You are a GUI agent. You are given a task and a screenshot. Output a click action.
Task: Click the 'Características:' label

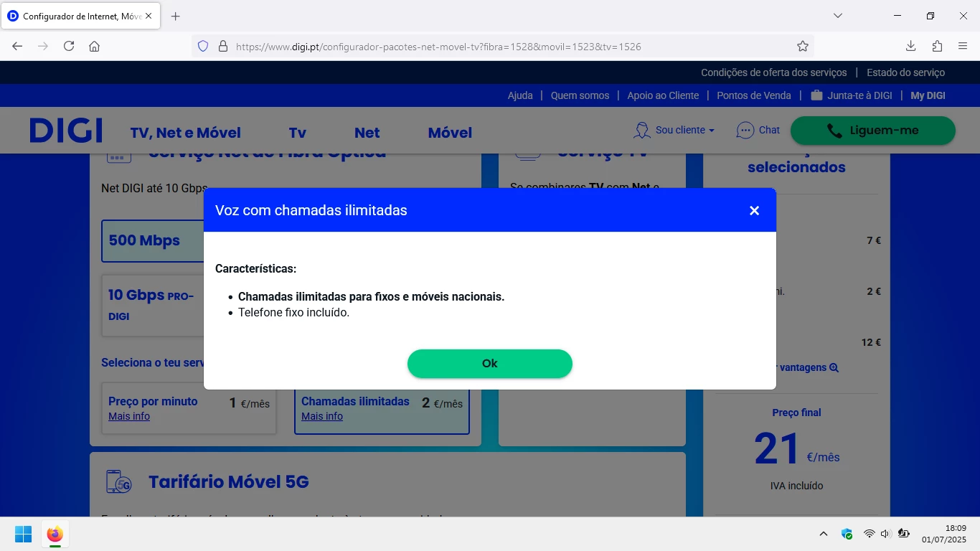click(255, 269)
